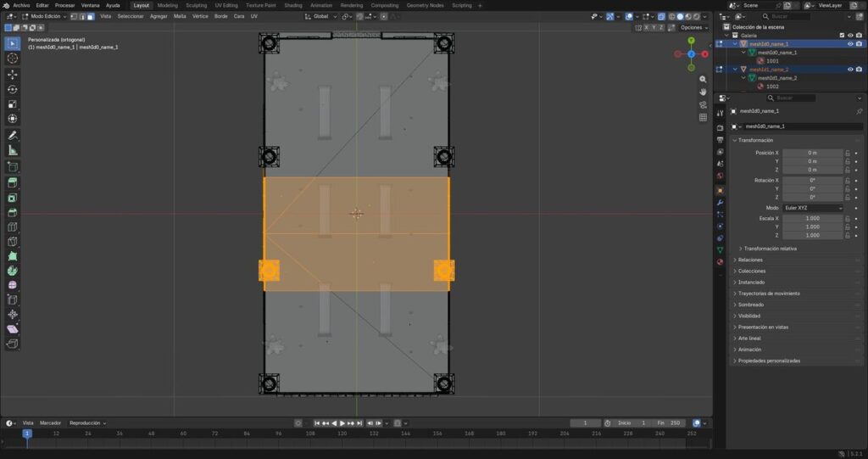Screen dimensions: 868x459
Task: Select the Edge Slide tool
Action: 13,299
